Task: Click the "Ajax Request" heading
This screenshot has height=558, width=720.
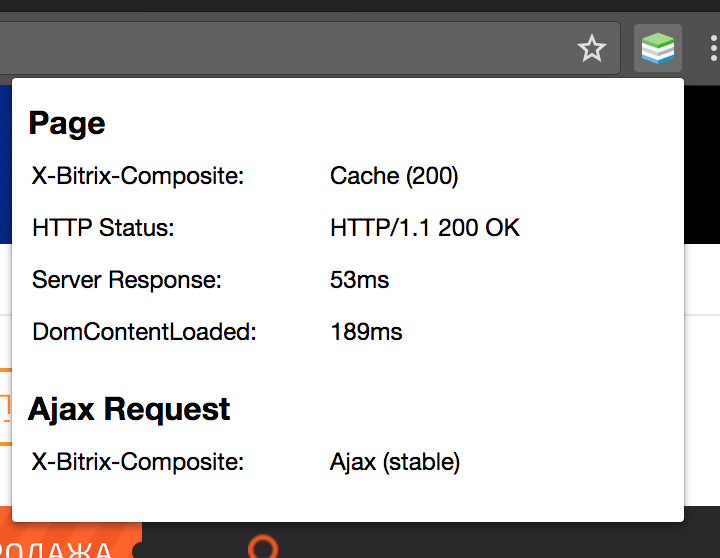Action: [x=129, y=409]
